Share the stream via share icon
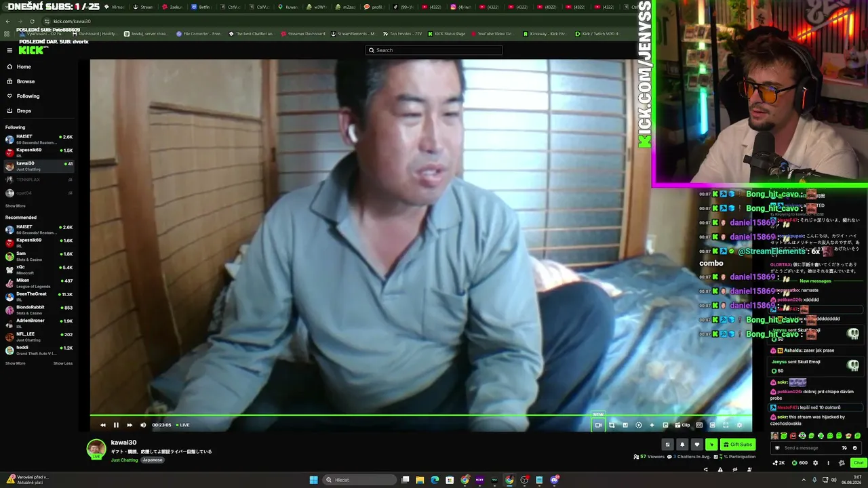868x488 pixels. [705, 469]
